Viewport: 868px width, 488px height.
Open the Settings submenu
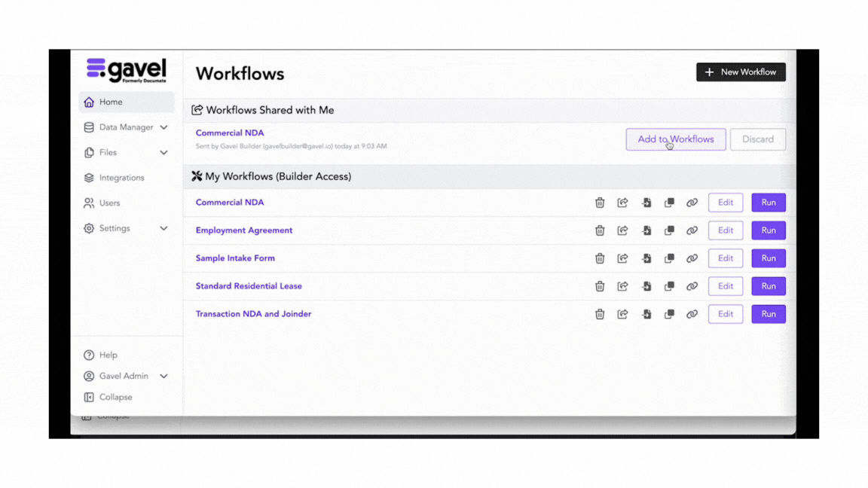click(113, 228)
